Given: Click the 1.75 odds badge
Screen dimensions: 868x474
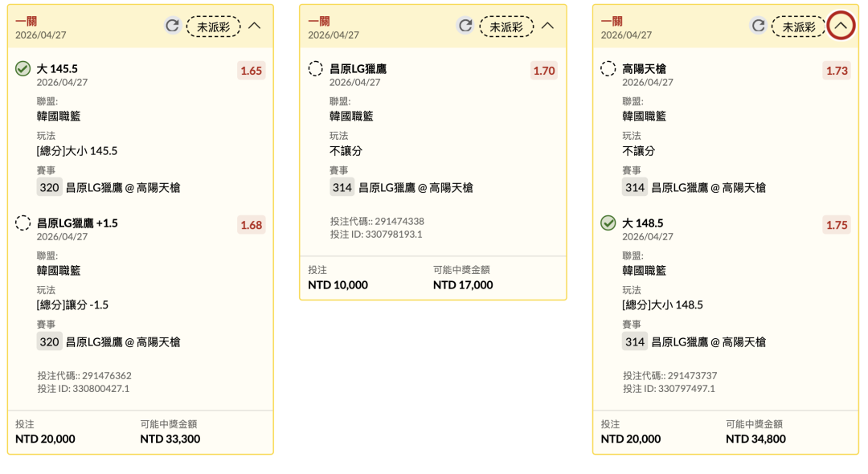Looking at the screenshot, I should 837,225.
